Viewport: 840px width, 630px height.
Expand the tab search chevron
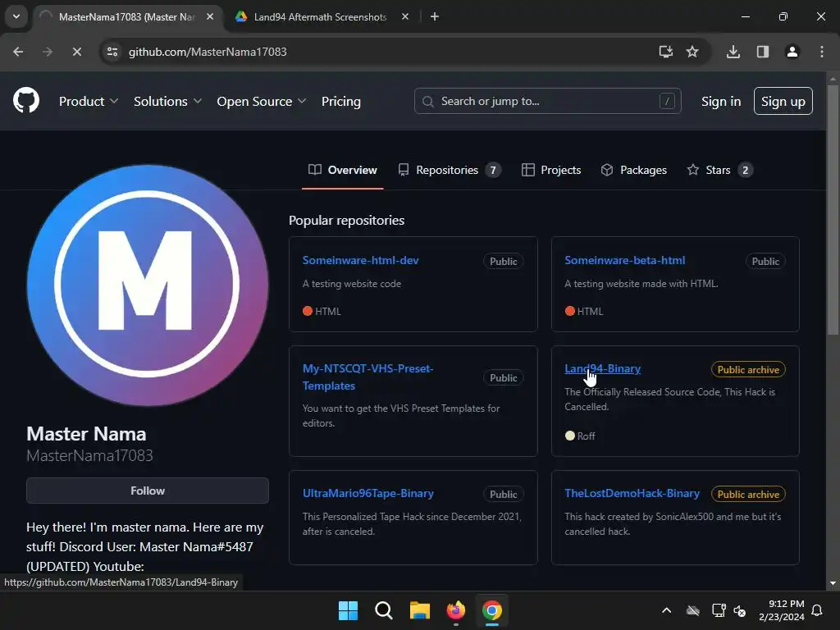(x=16, y=16)
